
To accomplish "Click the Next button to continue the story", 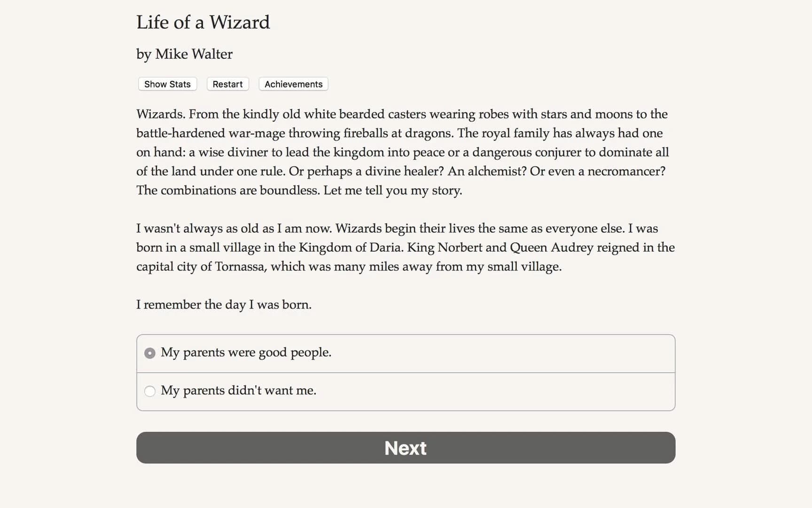I will pyautogui.click(x=405, y=448).
